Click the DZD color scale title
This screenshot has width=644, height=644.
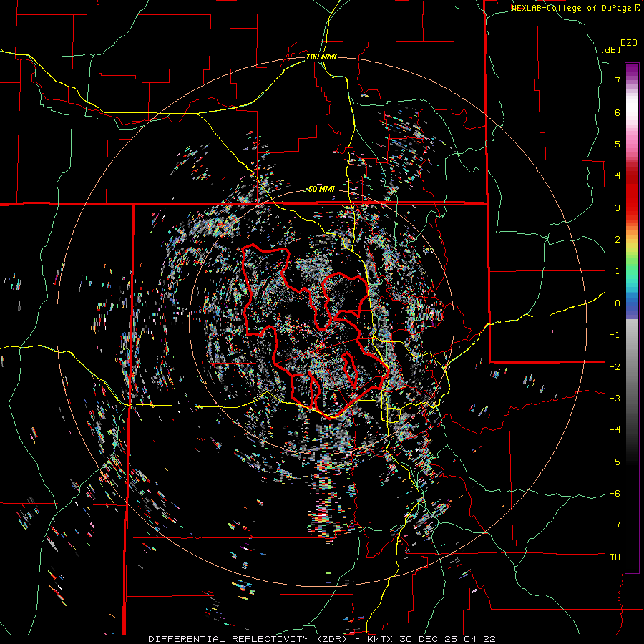[x=628, y=43]
